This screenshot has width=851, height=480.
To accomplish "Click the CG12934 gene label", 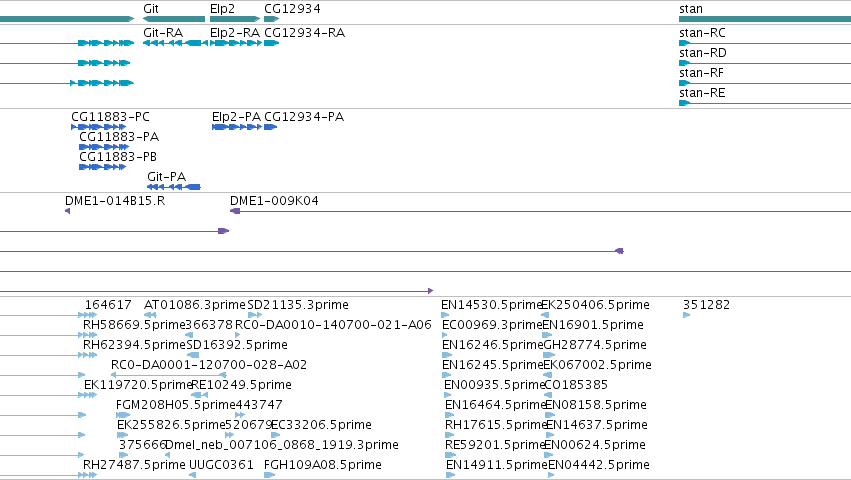I will tap(292, 9).
